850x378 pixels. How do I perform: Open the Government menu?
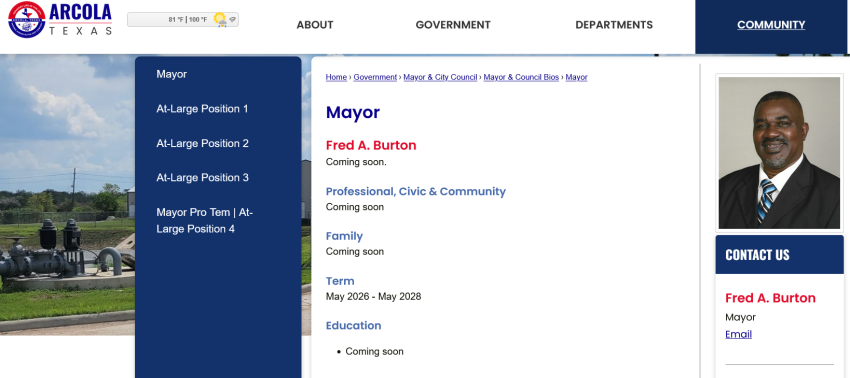pos(453,25)
